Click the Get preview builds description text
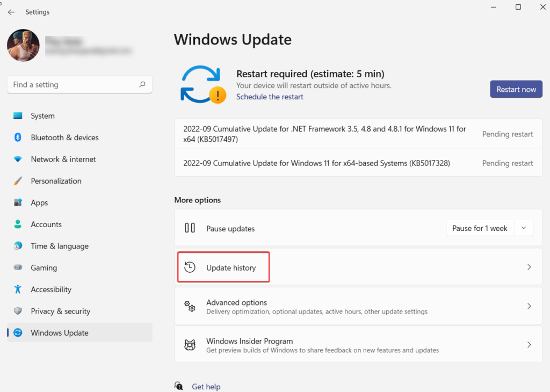550x392 pixels. coord(322,350)
